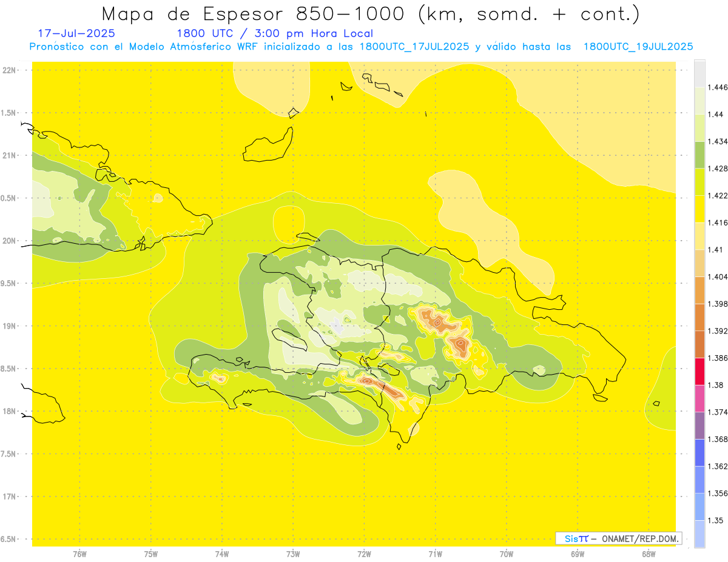
Task: Click the "71W" longitude axis label
Action: (435, 555)
